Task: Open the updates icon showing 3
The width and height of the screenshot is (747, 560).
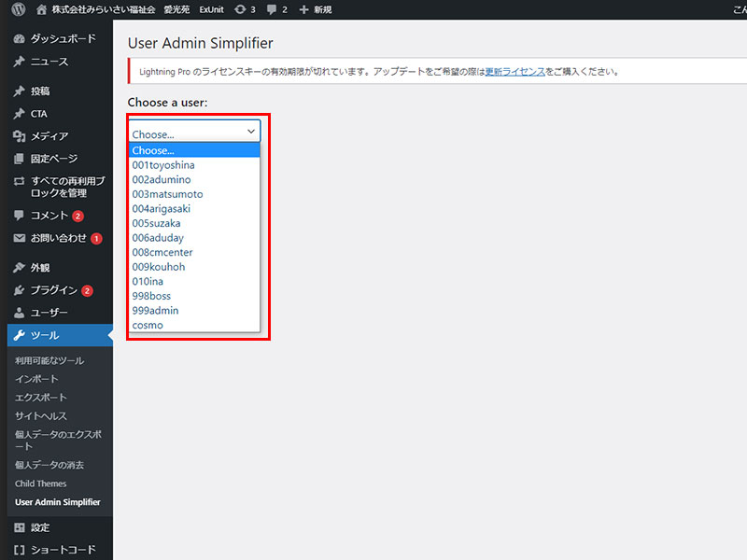Action: tap(240, 9)
